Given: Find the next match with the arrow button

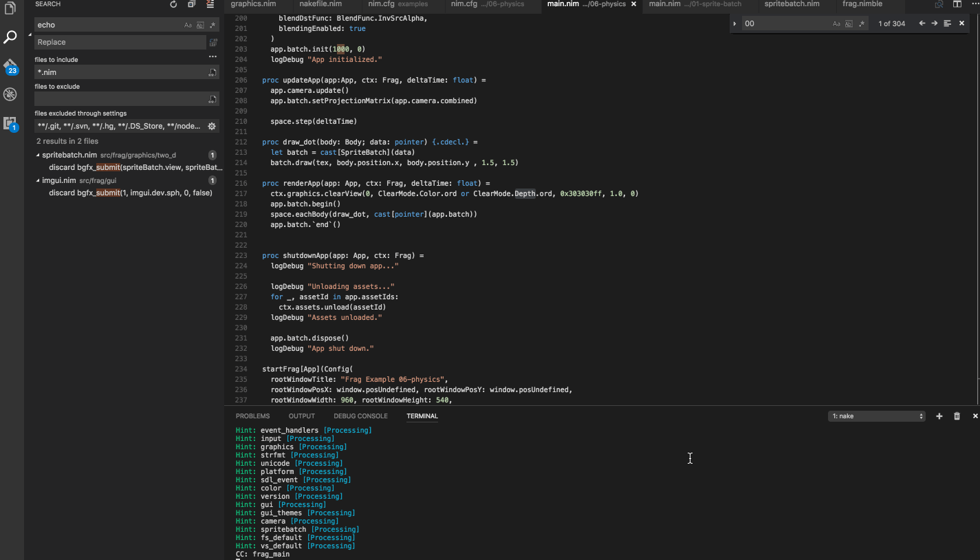Looking at the screenshot, I should point(933,23).
